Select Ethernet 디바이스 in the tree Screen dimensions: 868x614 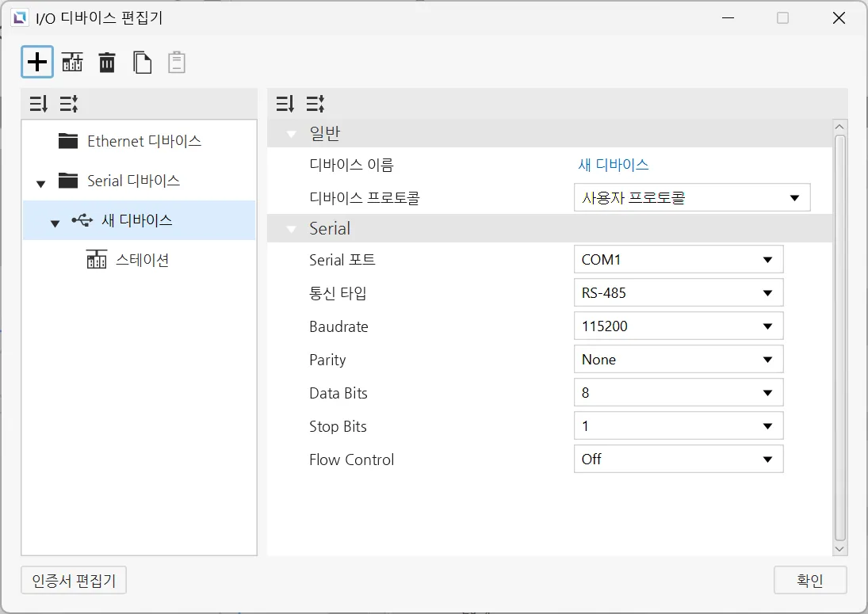click(143, 141)
